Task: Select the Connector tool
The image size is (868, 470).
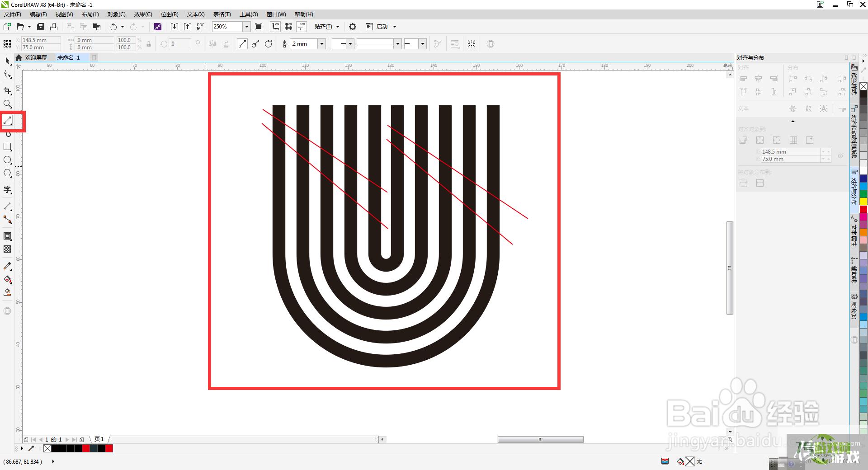Action: 8,220
